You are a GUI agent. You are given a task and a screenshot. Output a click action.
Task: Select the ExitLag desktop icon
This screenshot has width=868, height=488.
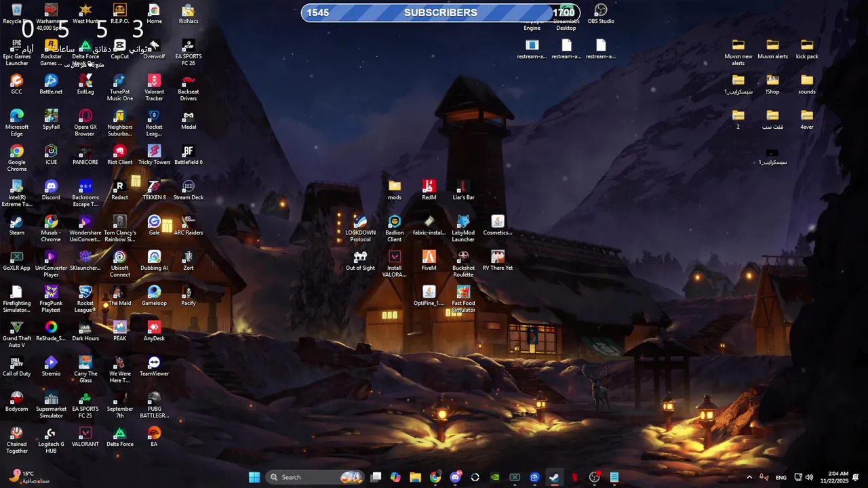(x=85, y=84)
